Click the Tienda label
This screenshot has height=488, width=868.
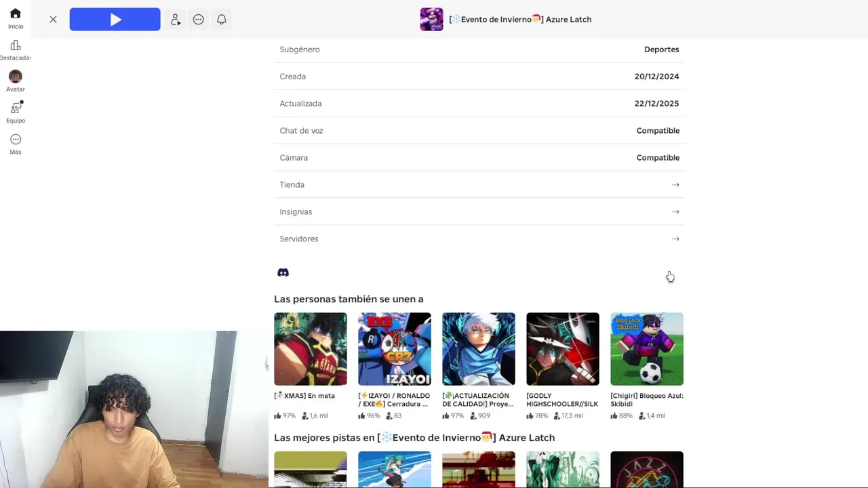pyautogui.click(x=292, y=184)
